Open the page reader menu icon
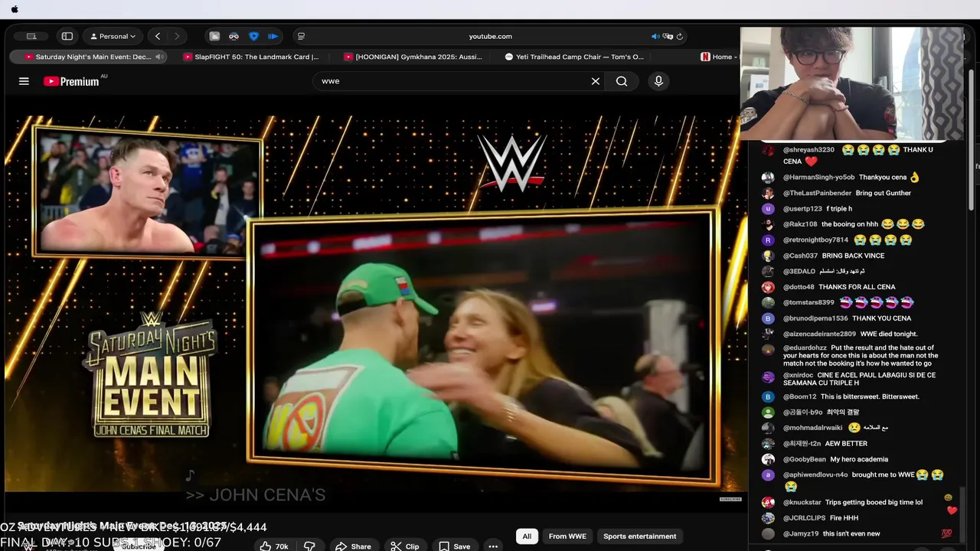This screenshot has width=980, height=551. (301, 36)
